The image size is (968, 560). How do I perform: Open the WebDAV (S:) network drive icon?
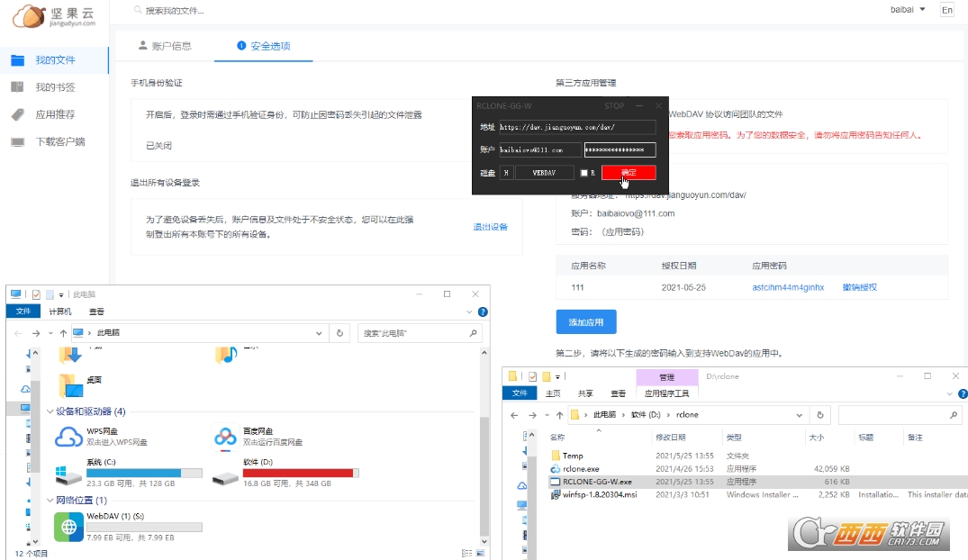[x=68, y=527]
